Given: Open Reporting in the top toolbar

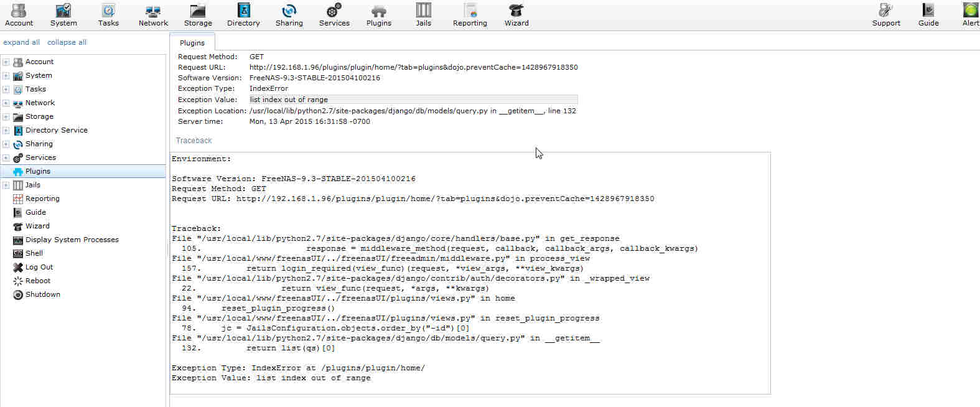Looking at the screenshot, I should [x=470, y=15].
